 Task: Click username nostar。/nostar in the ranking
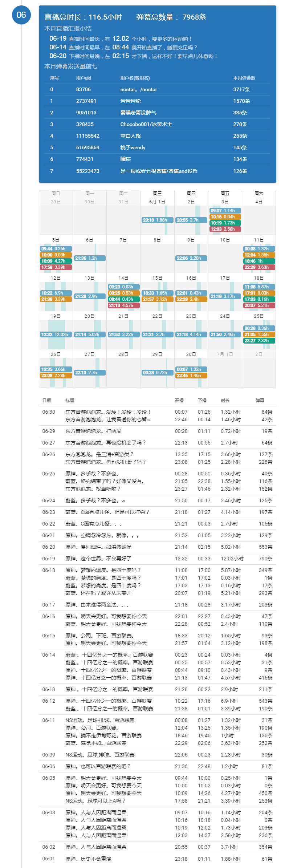pos(139,89)
